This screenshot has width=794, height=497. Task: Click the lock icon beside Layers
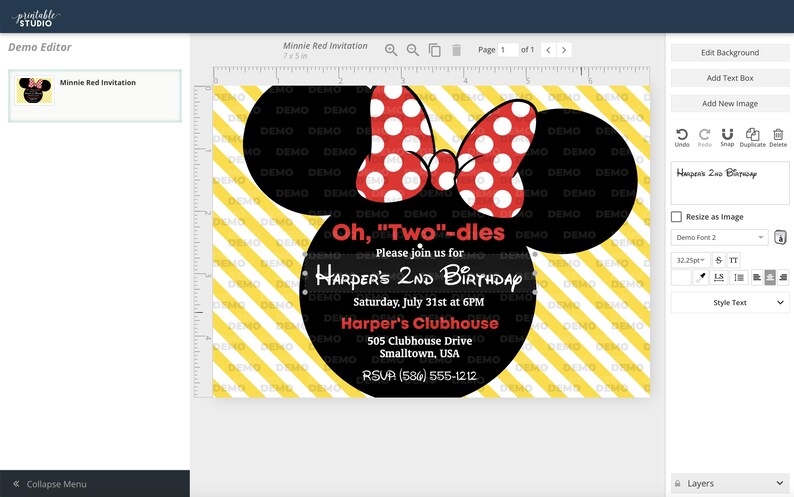678,483
